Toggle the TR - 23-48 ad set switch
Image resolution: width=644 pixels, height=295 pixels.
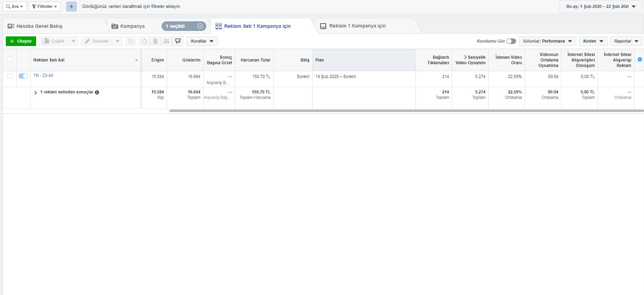pos(23,76)
